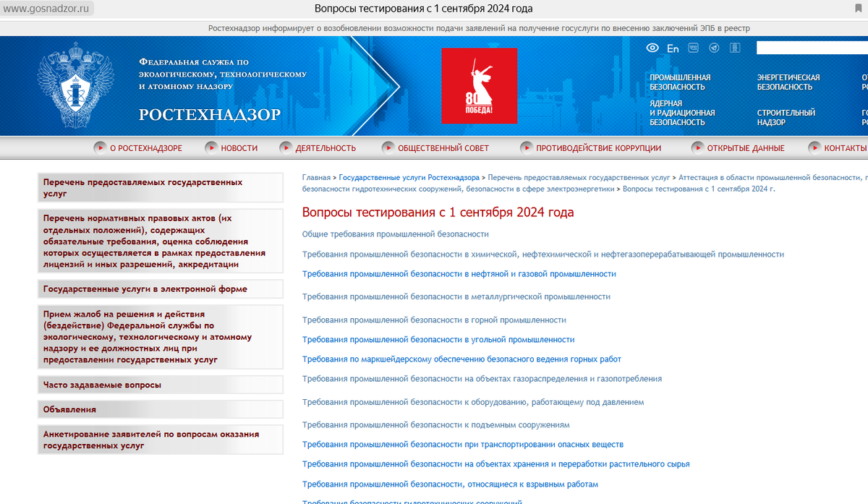Open sidebar Прием жалоб на решения и действия
The width and height of the screenshot is (868, 504).
point(161,337)
